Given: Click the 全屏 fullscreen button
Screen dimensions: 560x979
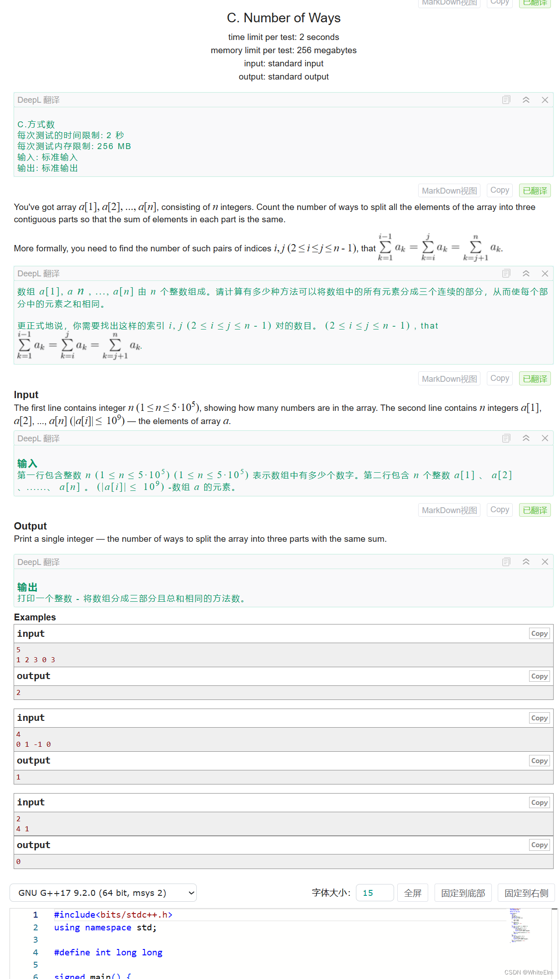Looking at the screenshot, I should coord(412,893).
